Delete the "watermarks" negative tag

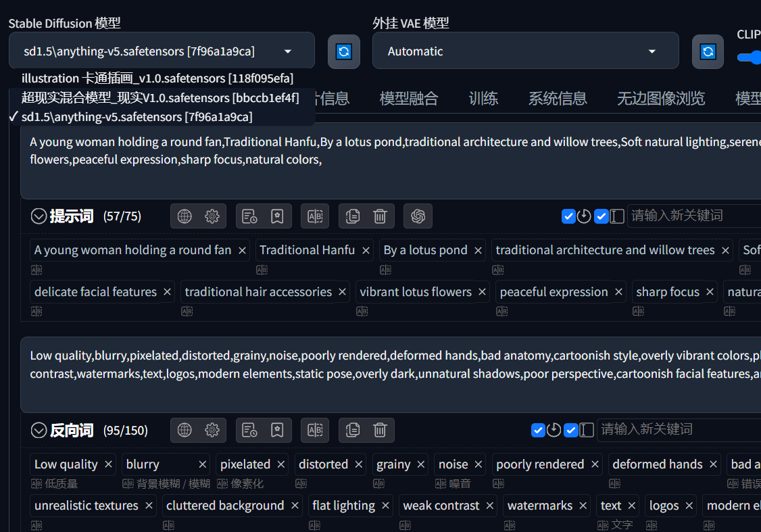click(583, 506)
